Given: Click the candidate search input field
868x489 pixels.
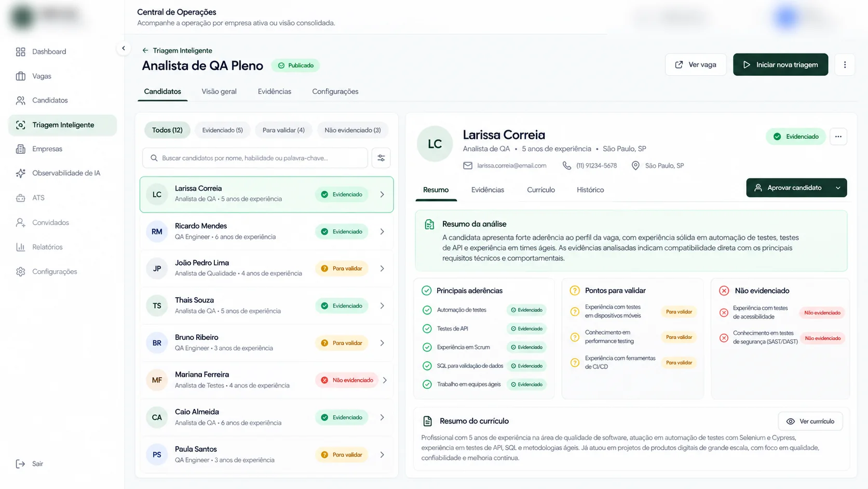Looking at the screenshot, I should (255, 158).
